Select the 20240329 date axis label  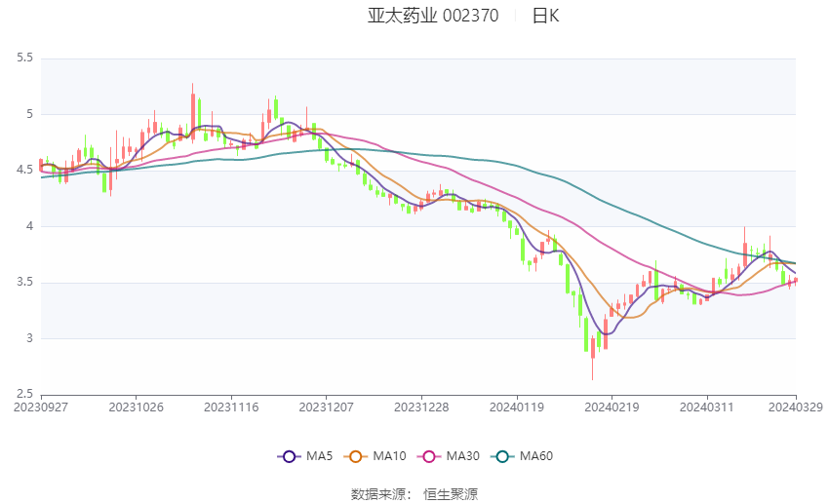(x=796, y=407)
